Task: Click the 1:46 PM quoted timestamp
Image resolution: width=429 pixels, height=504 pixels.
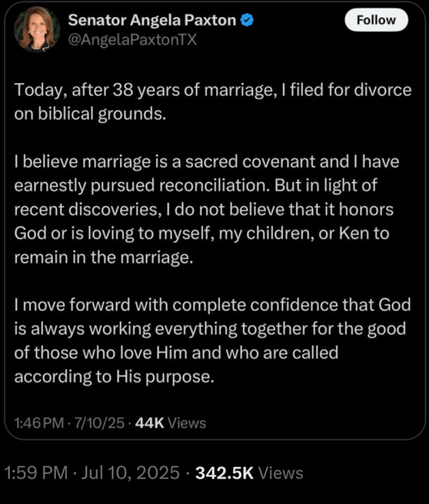Action: click(x=39, y=423)
